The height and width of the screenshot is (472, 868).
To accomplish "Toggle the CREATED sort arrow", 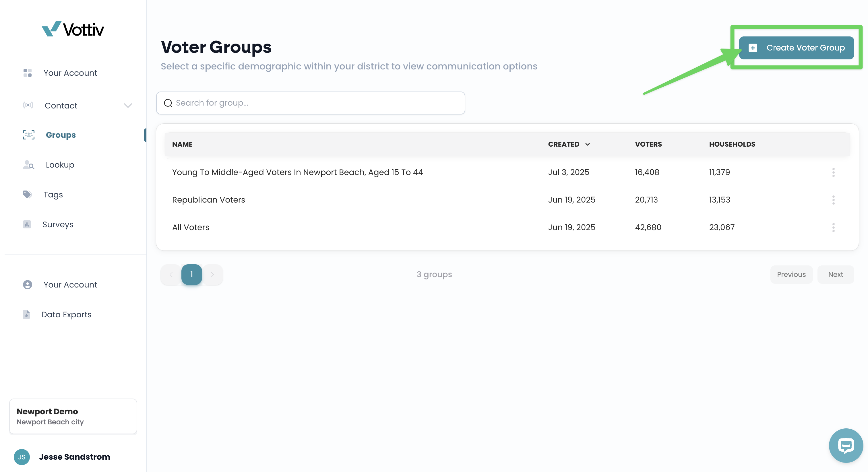I will click(x=587, y=144).
